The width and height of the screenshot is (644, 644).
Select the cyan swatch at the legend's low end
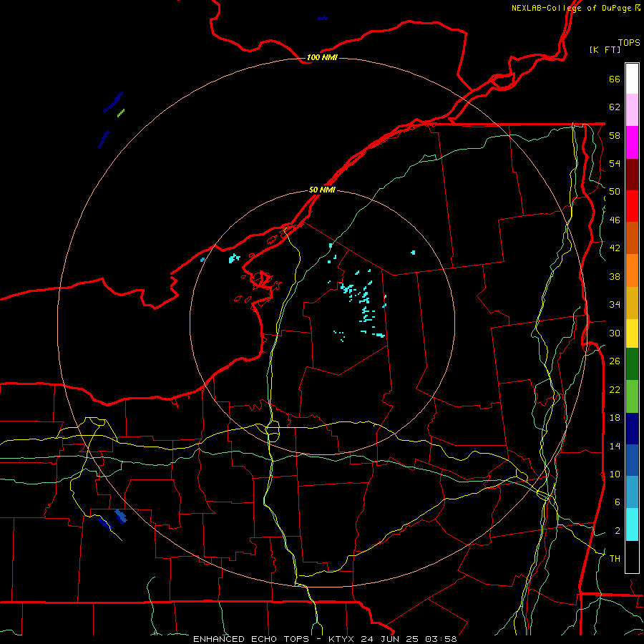[632, 525]
